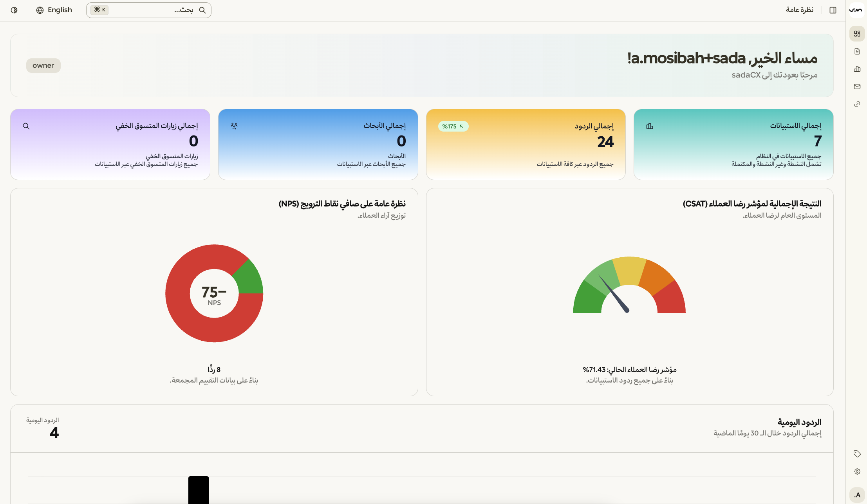The width and height of the screenshot is (867, 504).
Task: Open the surveys document icon in sidebar
Action: point(857,51)
